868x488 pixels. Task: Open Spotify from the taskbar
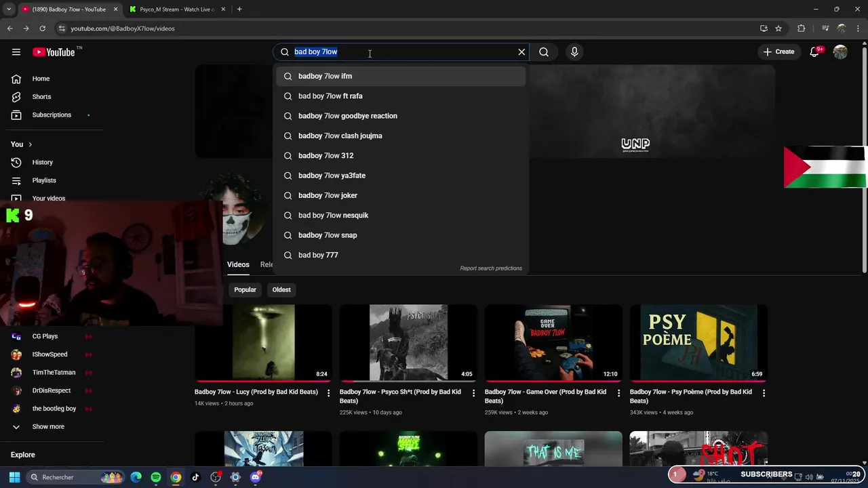click(156, 477)
